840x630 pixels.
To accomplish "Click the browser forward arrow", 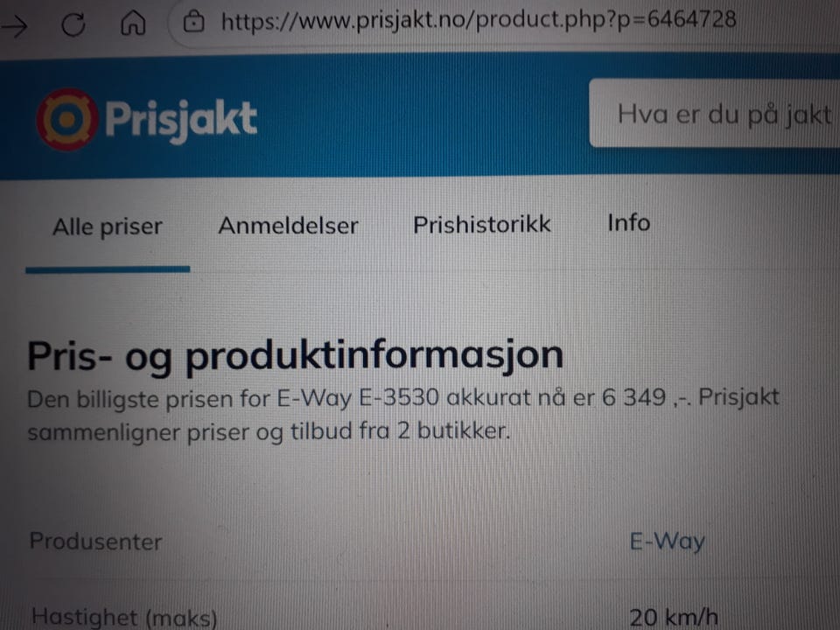I will pos(14,25).
